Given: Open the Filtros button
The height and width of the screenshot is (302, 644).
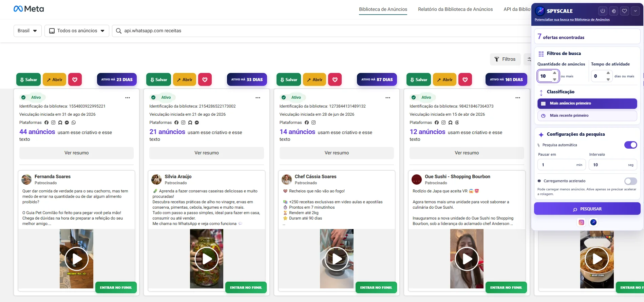Looking at the screenshot, I should pyautogui.click(x=505, y=59).
